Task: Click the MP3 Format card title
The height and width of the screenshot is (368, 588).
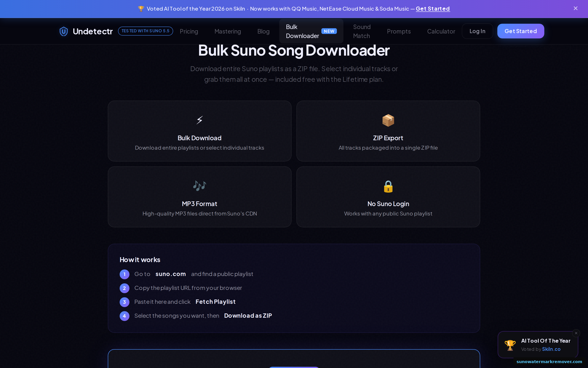Action: tap(199, 204)
